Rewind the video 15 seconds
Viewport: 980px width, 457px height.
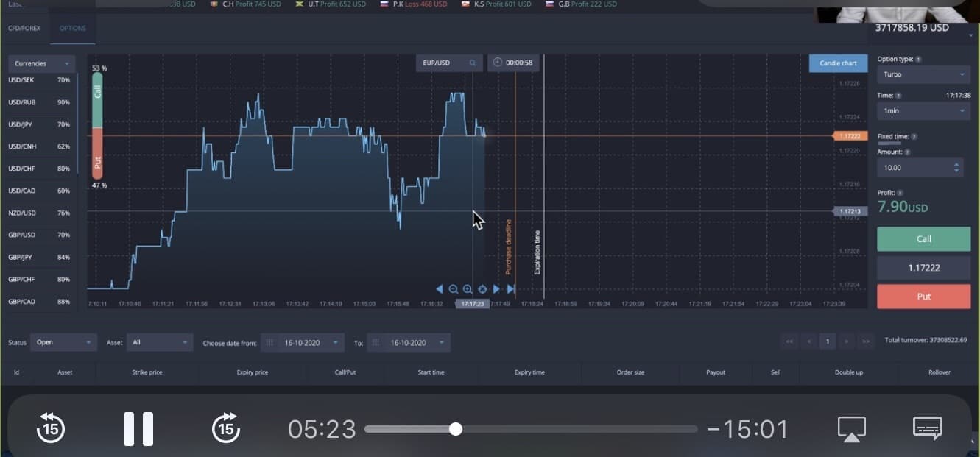click(52, 428)
